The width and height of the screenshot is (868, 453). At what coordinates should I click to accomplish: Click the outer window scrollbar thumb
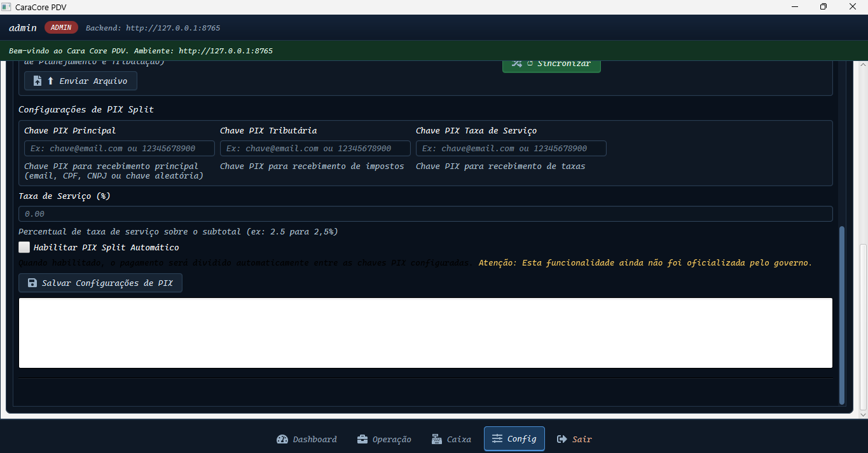pos(863,327)
